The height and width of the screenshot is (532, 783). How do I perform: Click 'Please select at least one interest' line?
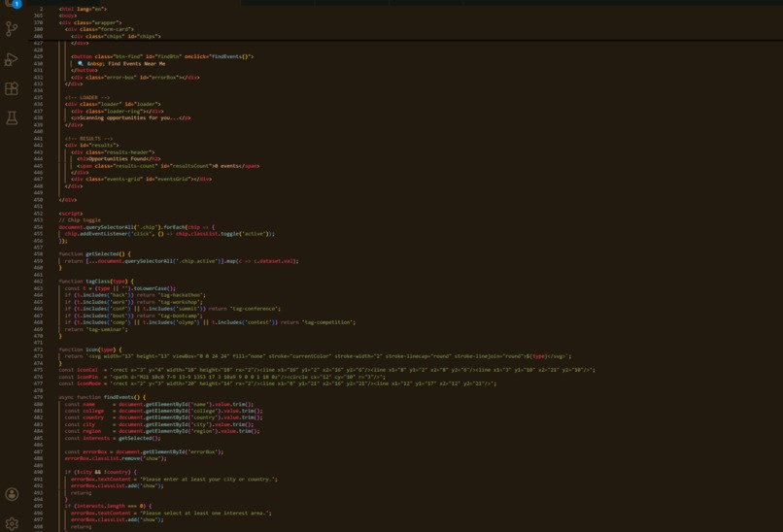pyautogui.click(x=171, y=513)
